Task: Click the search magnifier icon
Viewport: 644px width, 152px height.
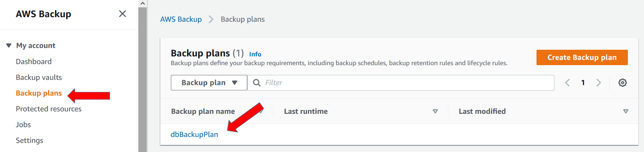Action: (x=257, y=83)
